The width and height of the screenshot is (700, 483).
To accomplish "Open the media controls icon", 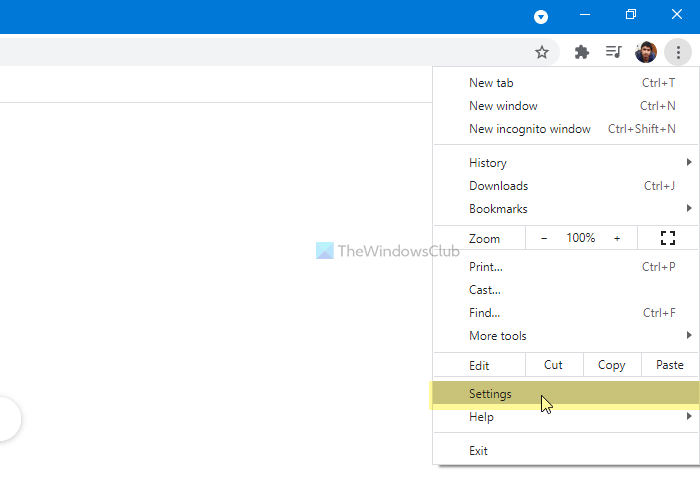I will [614, 52].
